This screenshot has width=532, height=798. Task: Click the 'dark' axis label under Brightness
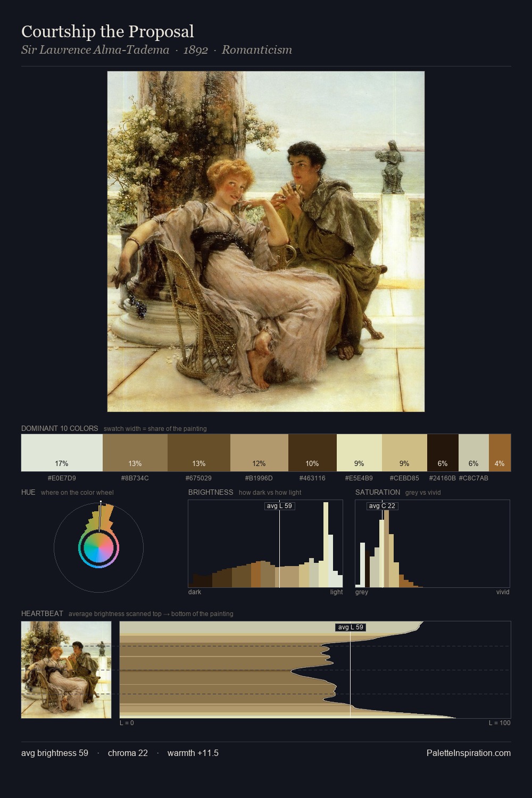click(195, 592)
